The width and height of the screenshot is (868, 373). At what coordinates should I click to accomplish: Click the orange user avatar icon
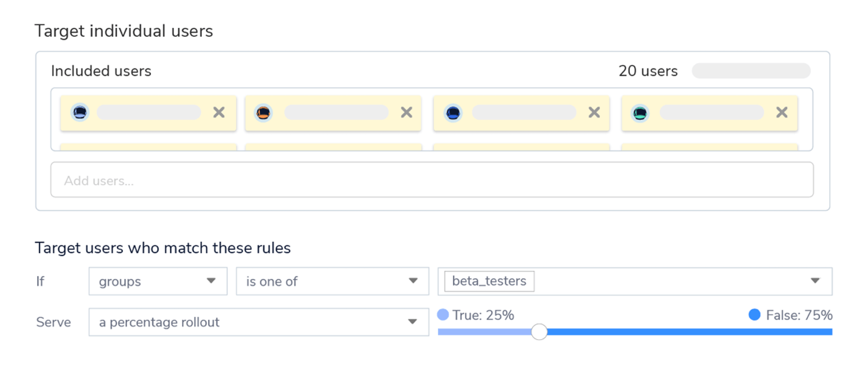pos(263,113)
